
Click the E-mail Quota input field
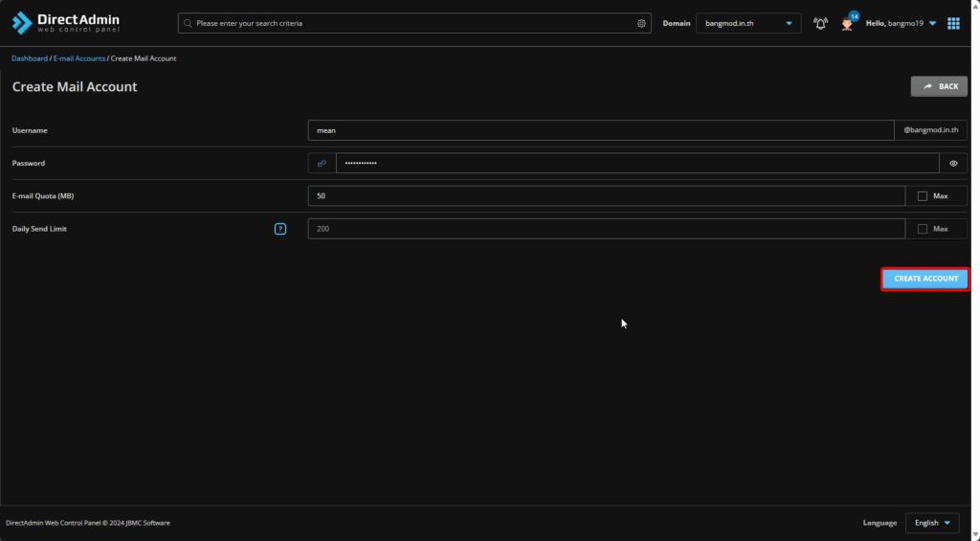coord(606,196)
